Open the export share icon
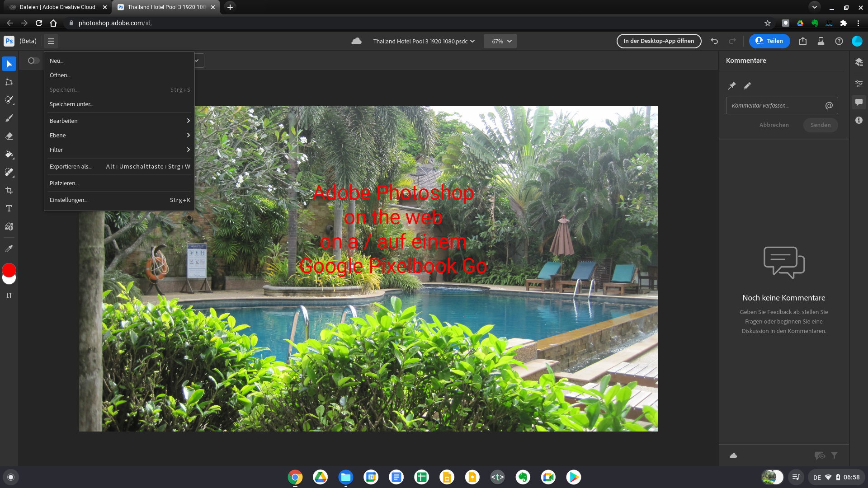868x488 pixels. tap(803, 41)
